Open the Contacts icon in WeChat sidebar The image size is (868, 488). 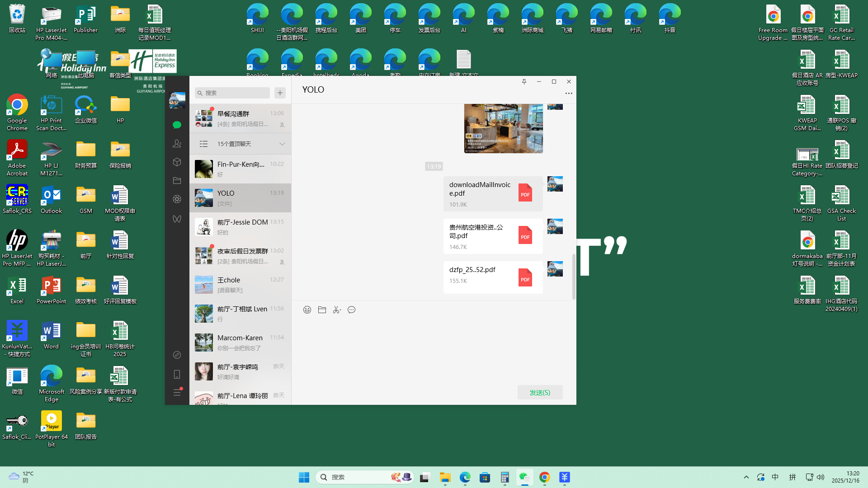(x=177, y=144)
